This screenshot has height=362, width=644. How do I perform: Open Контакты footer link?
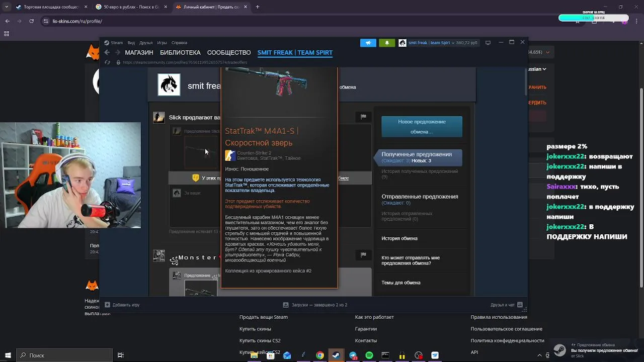366,341
